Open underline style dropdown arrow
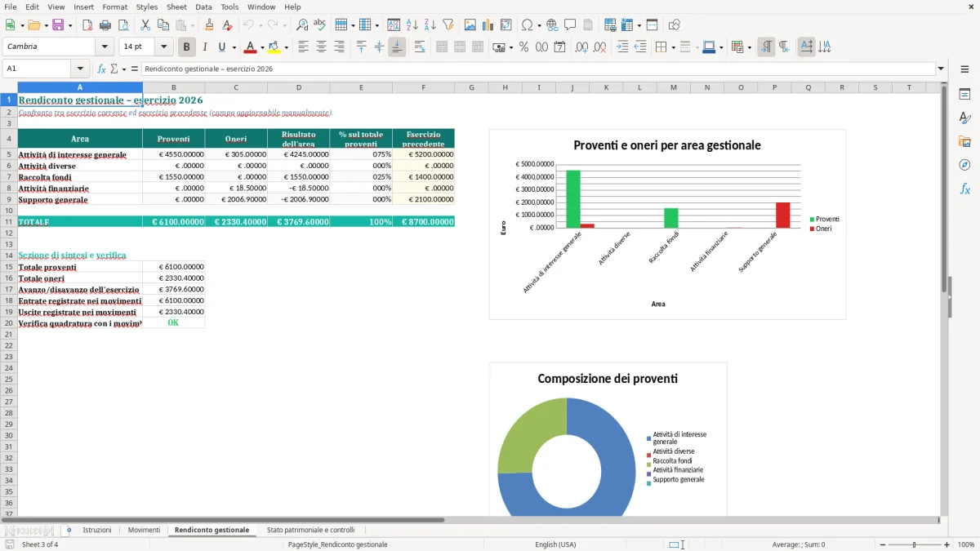 234,47
